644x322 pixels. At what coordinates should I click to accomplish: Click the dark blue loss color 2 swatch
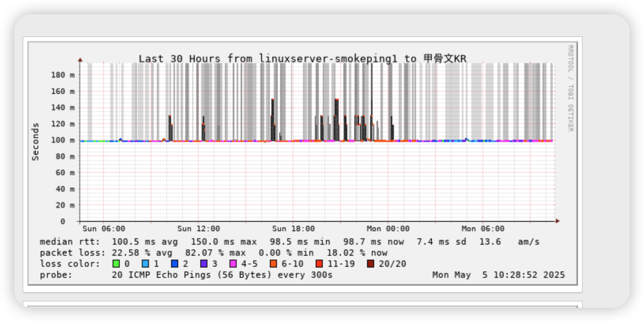[x=175, y=264]
